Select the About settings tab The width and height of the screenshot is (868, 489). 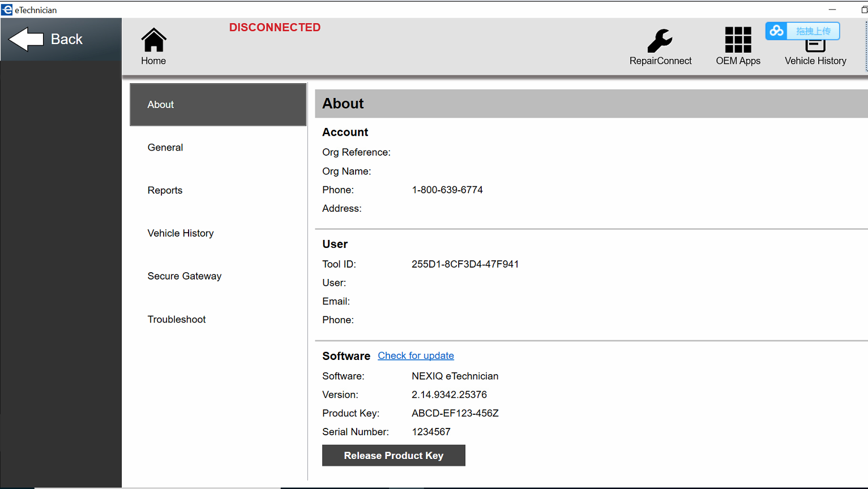(218, 105)
